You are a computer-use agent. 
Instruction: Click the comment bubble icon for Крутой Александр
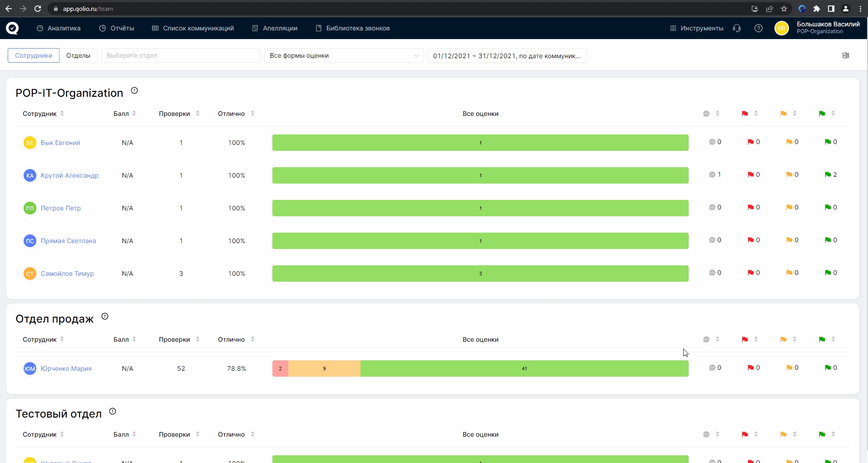[x=712, y=174]
